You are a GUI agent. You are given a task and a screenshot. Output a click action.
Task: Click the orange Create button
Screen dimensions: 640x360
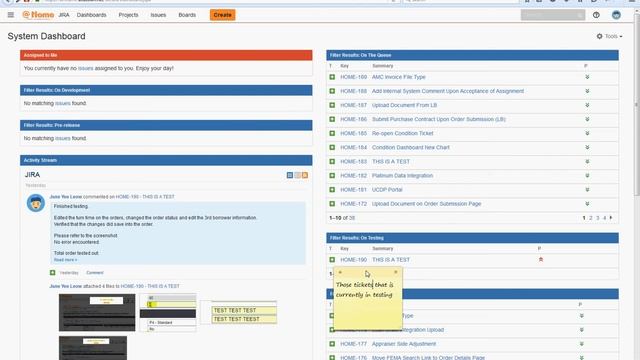[x=222, y=15]
